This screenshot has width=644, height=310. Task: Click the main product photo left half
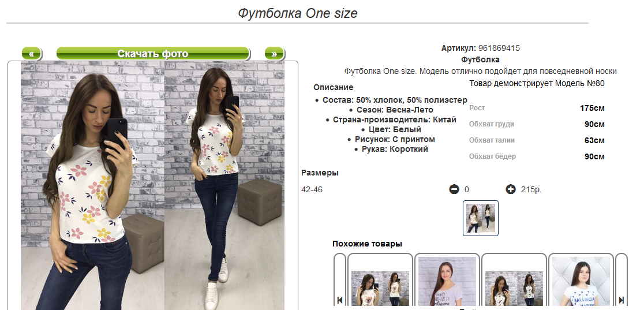point(93,185)
